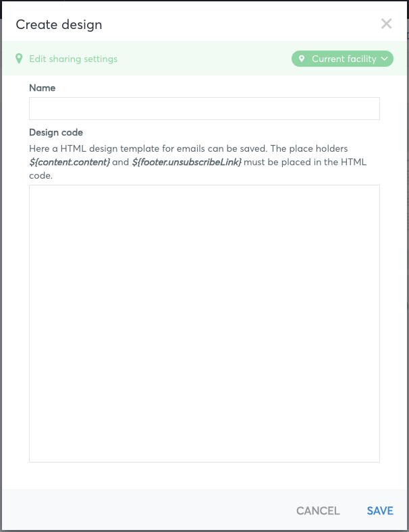Click the white pin icon in facility button
The height and width of the screenshot is (532, 409).
tap(301, 59)
